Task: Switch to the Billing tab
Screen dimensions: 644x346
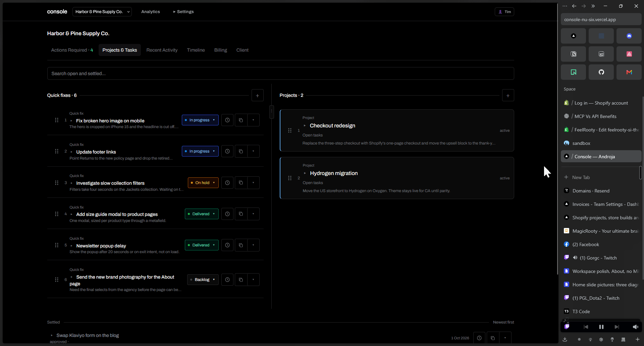Action: 221,50
